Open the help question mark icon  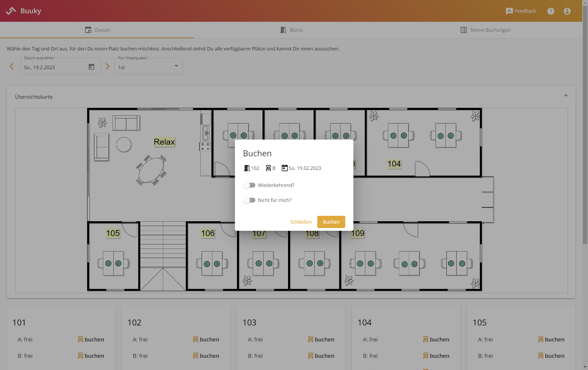551,11
